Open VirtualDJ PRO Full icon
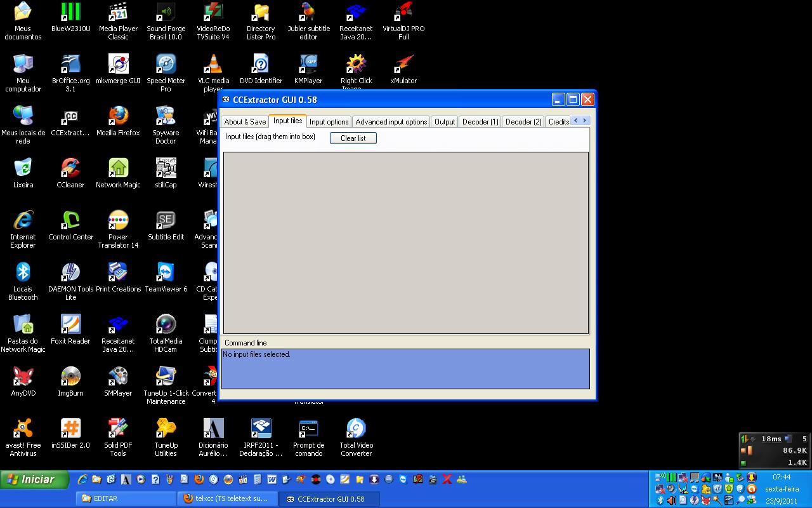This screenshot has width=812, height=508. (403, 21)
